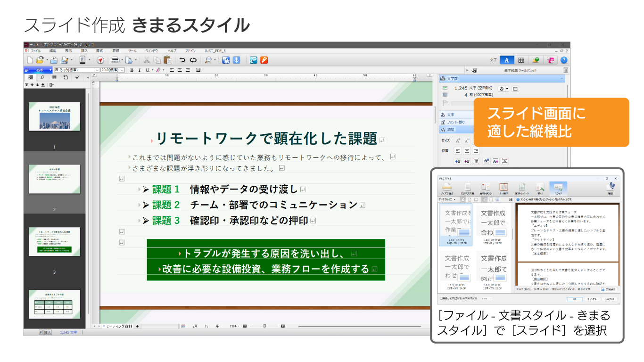Toggle italic text formatting

tap(140, 70)
